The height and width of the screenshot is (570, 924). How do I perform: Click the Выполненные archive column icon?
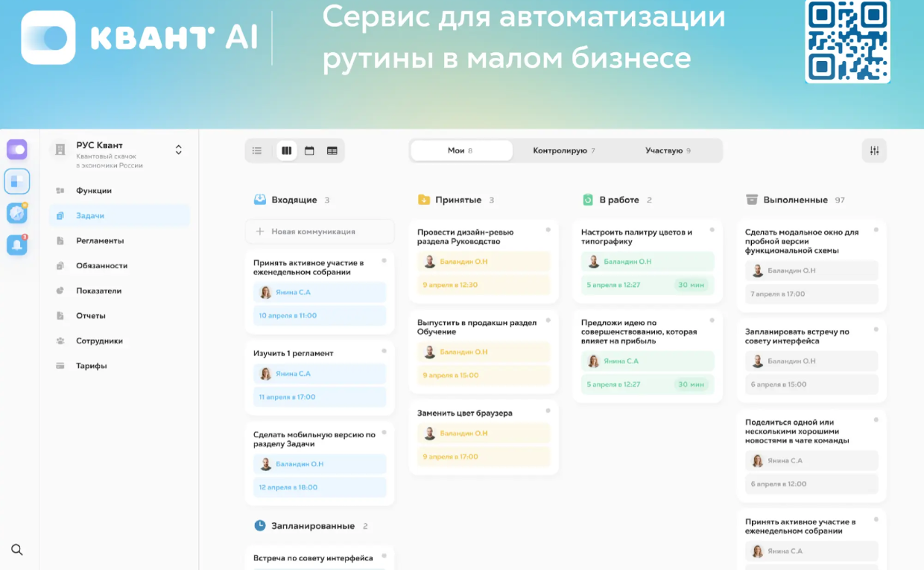[752, 200]
